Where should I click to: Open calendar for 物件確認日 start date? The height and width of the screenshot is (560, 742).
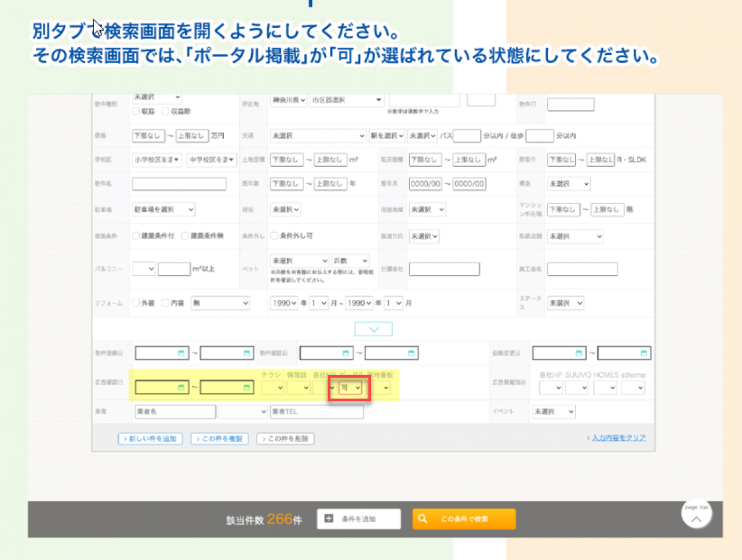(x=346, y=353)
